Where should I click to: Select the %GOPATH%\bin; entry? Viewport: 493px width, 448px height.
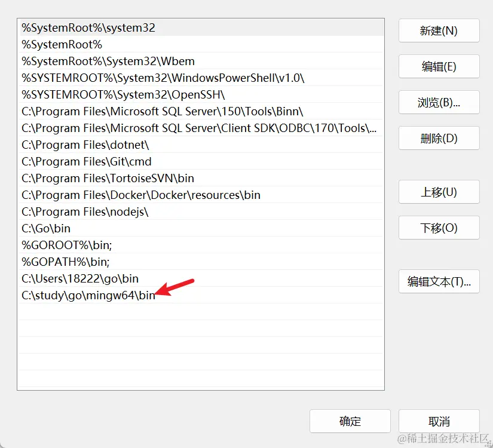coord(201,262)
